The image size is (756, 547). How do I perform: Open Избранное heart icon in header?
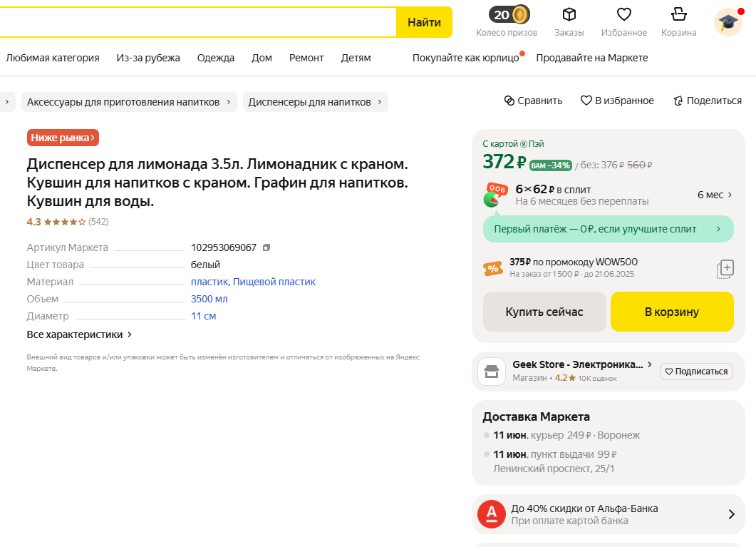click(x=623, y=14)
